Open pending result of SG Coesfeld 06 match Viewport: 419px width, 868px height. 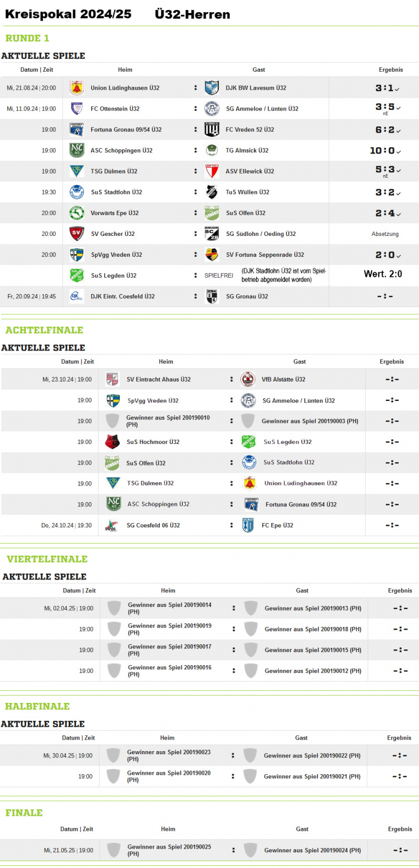pyautogui.click(x=392, y=525)
